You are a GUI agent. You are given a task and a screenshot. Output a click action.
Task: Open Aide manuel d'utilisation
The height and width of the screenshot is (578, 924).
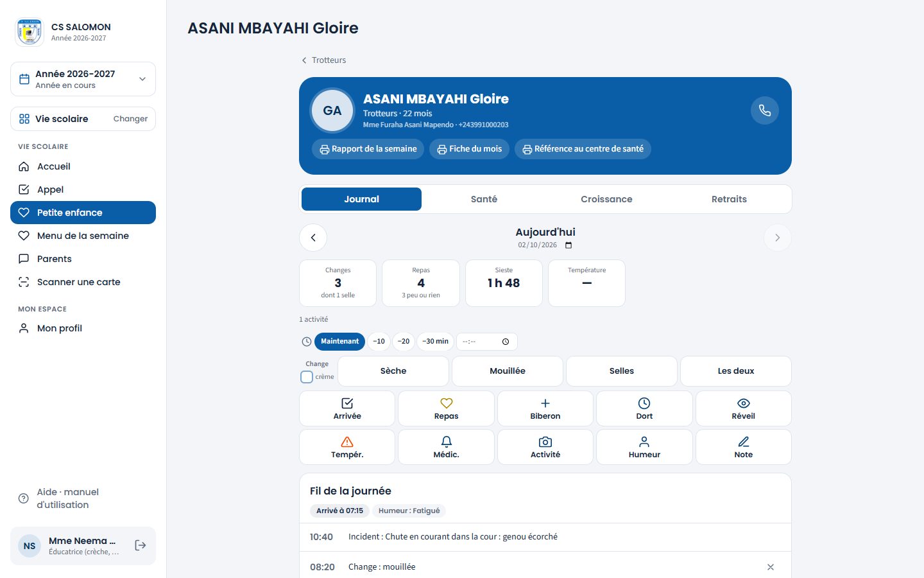click(x=83, y=498)
